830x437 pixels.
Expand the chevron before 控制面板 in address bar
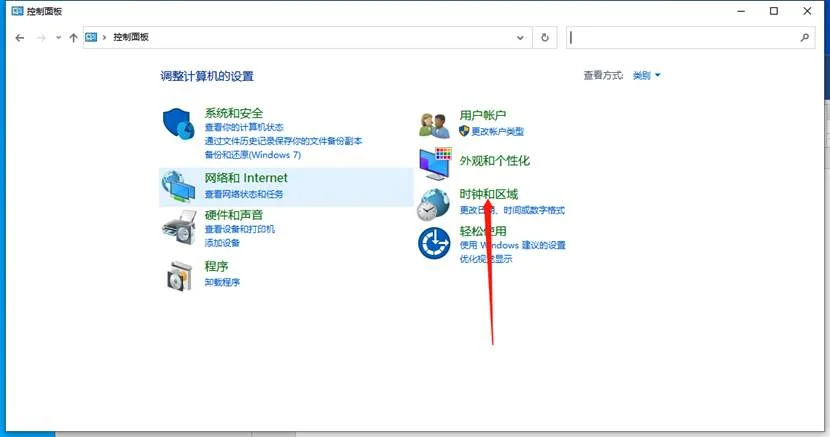tap(104, 37)
